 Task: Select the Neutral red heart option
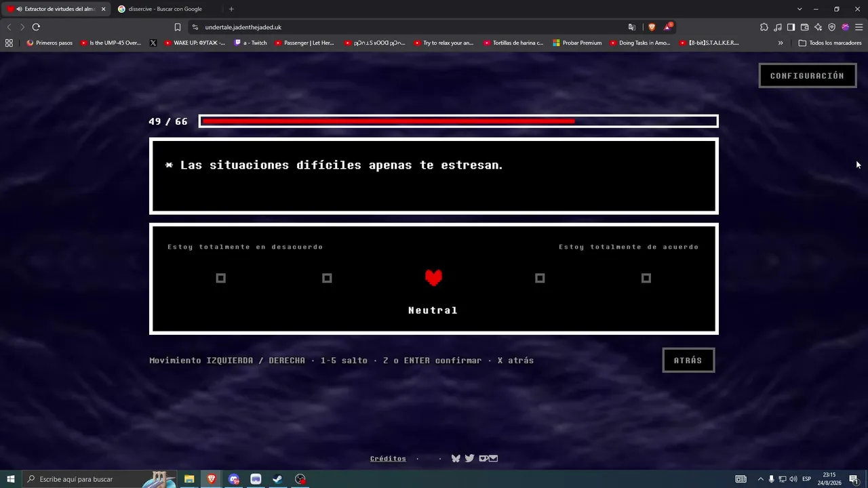pos(433,277)
